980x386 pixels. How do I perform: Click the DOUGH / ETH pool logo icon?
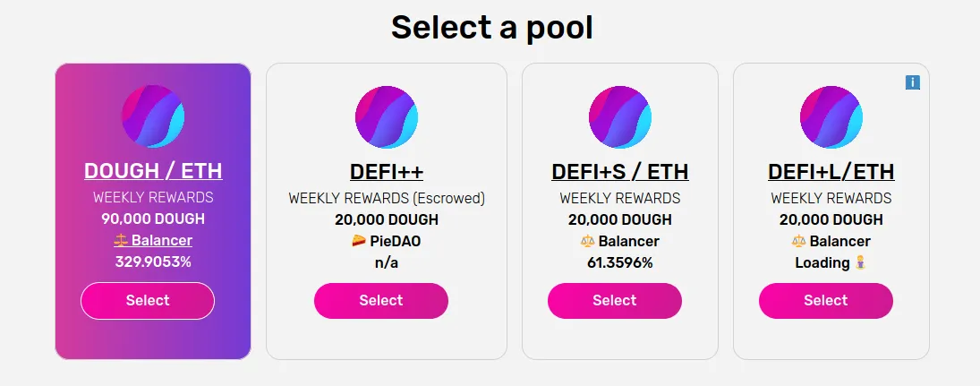(153, 116)
